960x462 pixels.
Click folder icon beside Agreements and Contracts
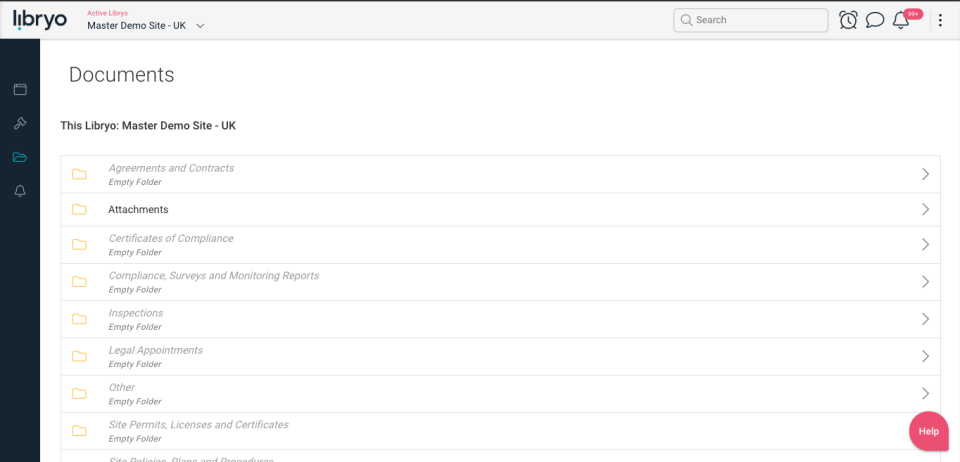pos(79,174)
